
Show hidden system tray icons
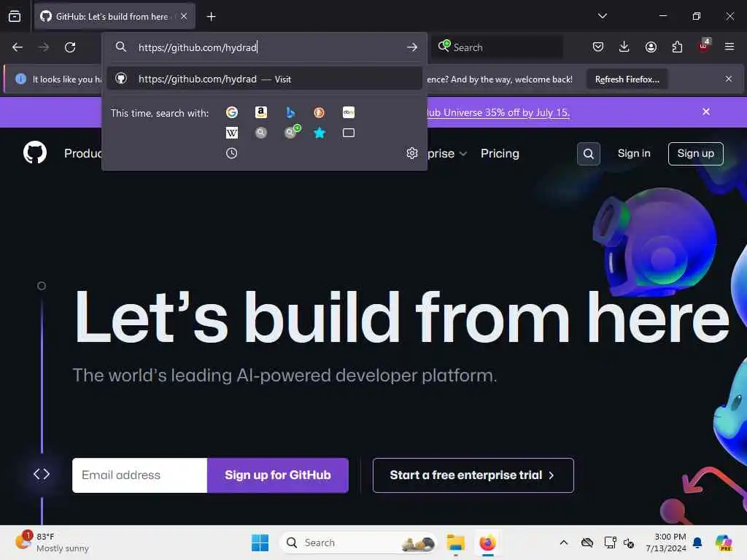point(564,542)
